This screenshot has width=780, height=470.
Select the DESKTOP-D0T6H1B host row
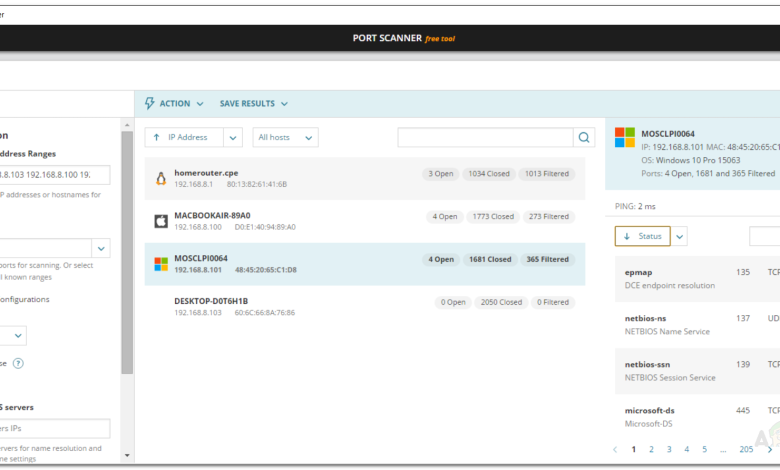[365, 307]
